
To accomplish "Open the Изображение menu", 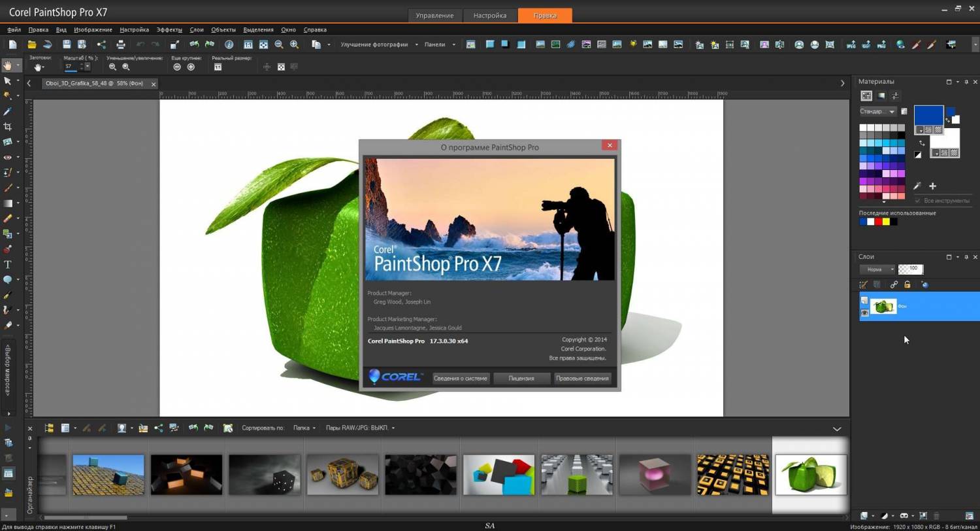I will [x=93, y=29].
